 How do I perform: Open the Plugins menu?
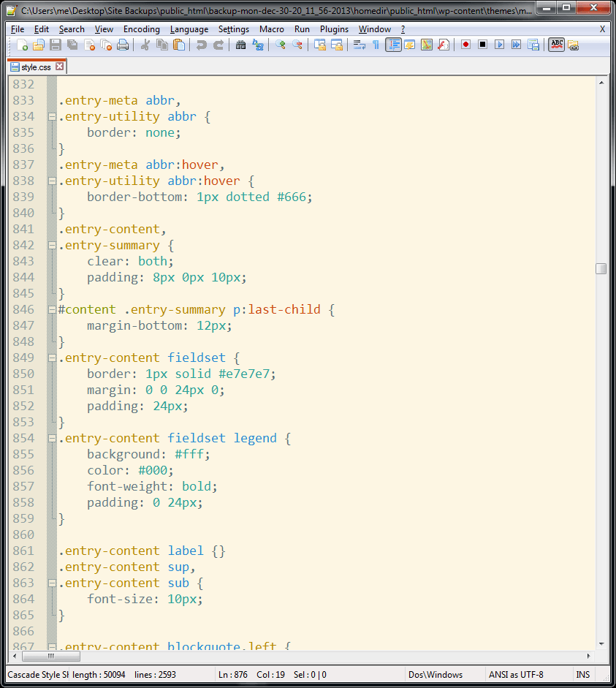pyautogui.click(x=334, y=29)
